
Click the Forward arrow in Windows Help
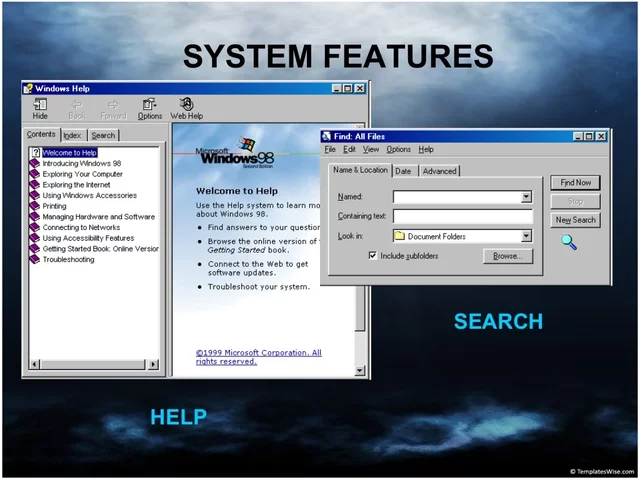pos(113,104)
